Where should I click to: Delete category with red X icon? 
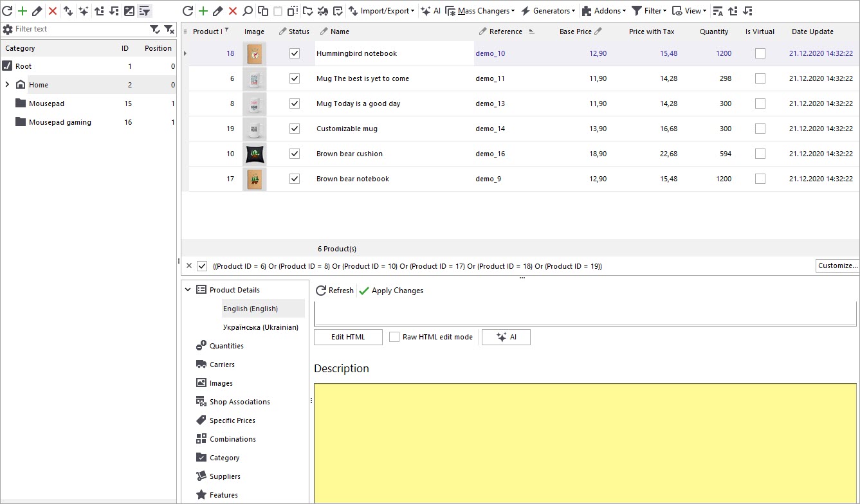click(x=53, y=11)
